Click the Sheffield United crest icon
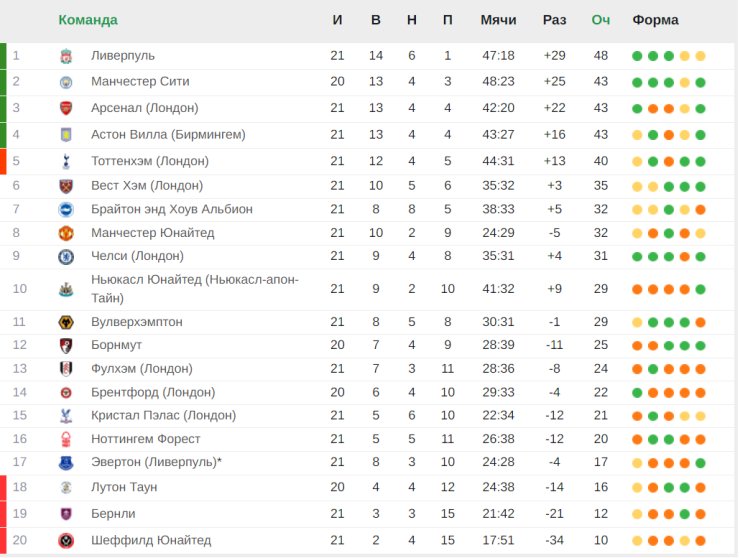The width and height of the screenshot is (740, 558). 66,541
